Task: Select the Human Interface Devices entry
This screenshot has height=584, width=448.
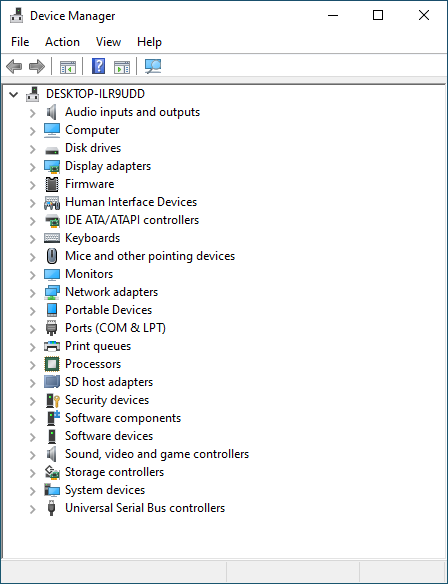Action: click(131, 202)
